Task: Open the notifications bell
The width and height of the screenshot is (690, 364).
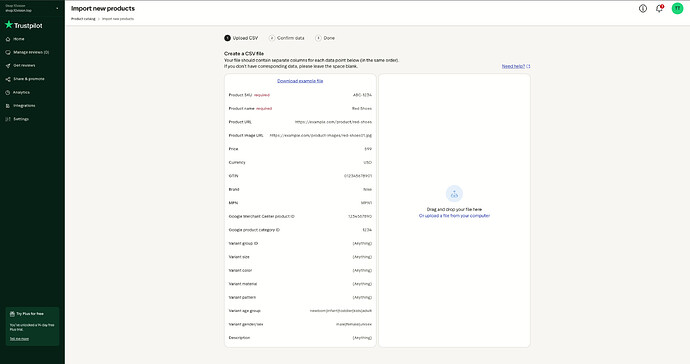Action: pos(659,8)
